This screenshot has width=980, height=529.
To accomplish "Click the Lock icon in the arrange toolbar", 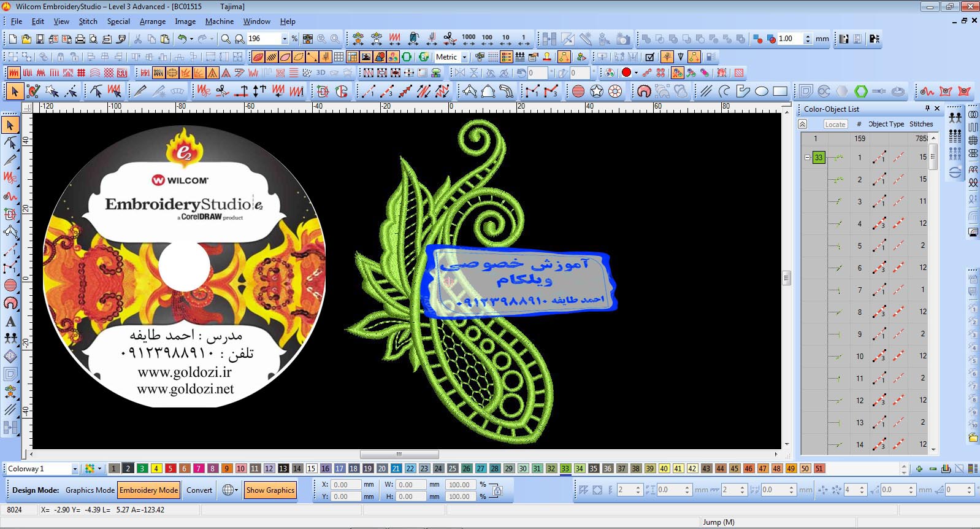I will [60, 56].
